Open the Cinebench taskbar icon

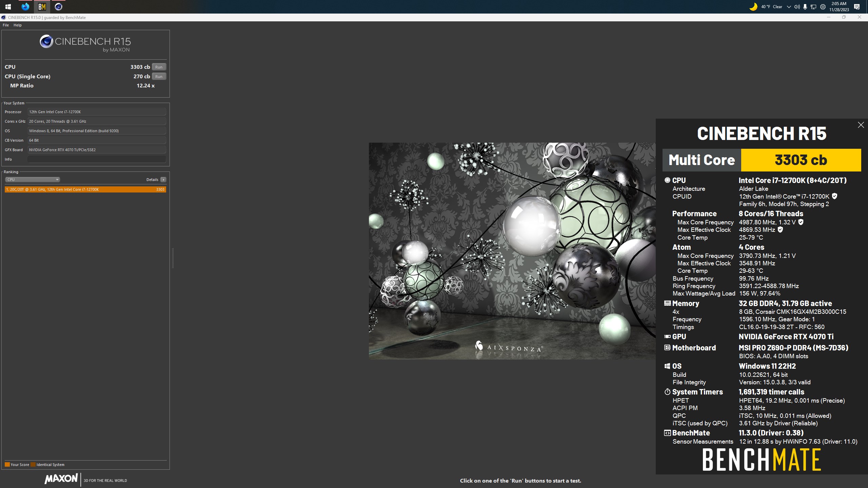[58, 6]
